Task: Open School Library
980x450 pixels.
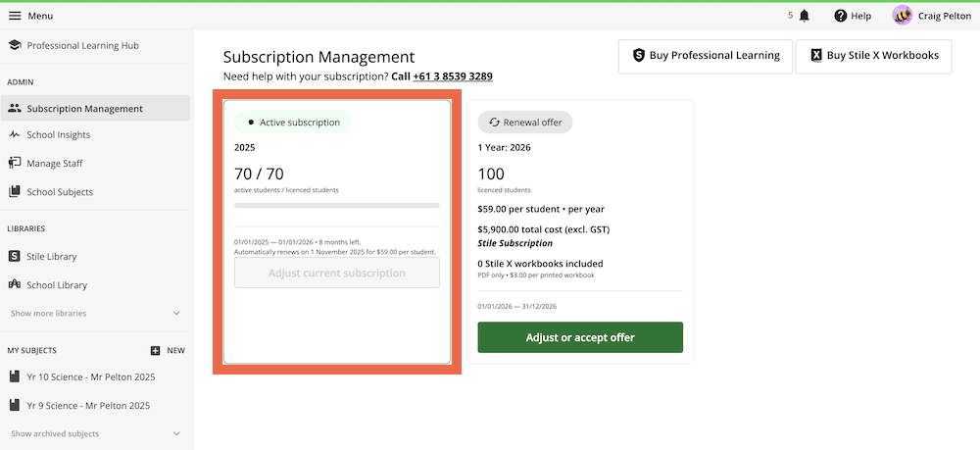Action: click(96, 284)
